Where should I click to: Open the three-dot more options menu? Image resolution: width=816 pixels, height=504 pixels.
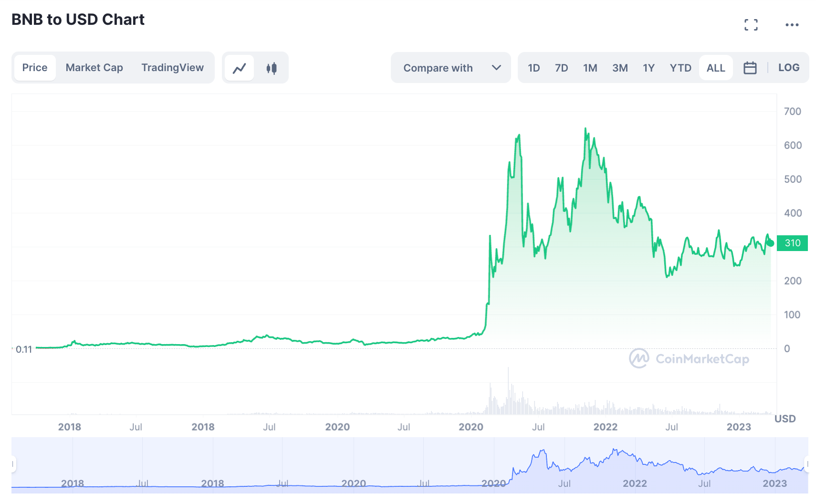point(792,25)
